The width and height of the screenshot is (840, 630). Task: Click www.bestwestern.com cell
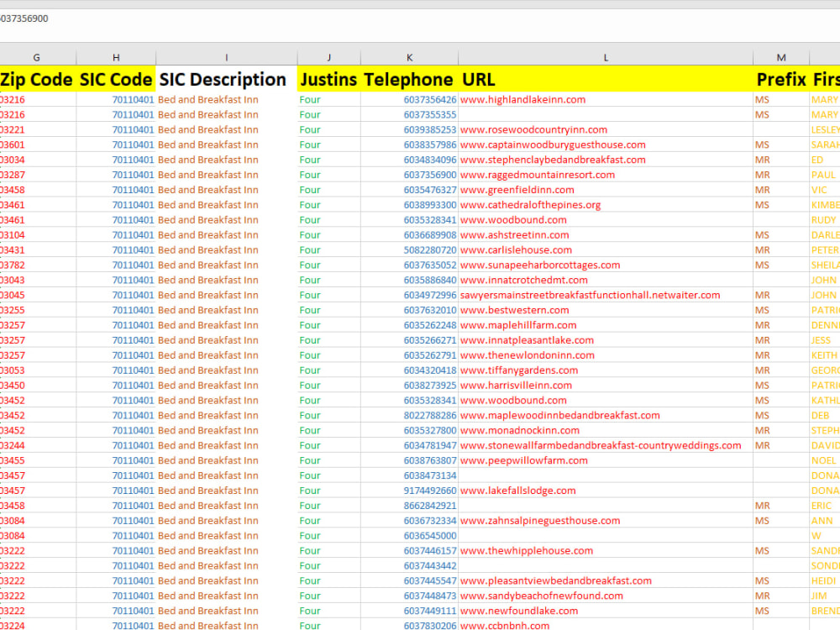coord(606,310)
